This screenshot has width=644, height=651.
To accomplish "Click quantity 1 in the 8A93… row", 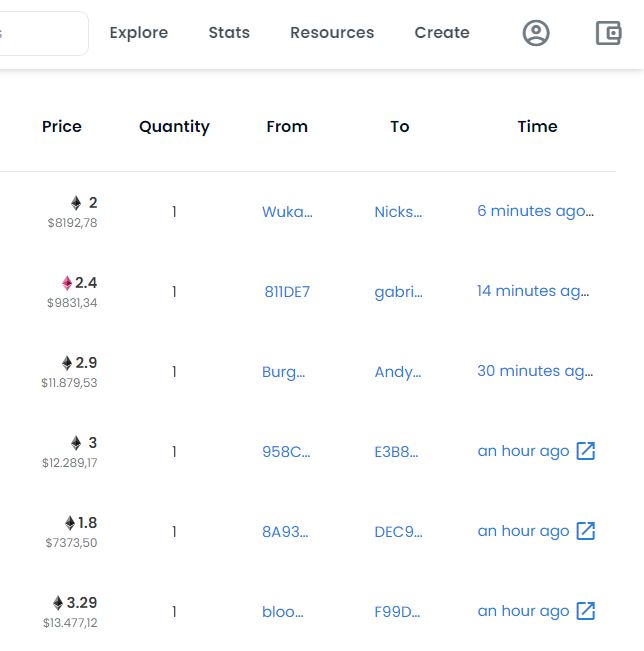I will (x=174, y=532).
